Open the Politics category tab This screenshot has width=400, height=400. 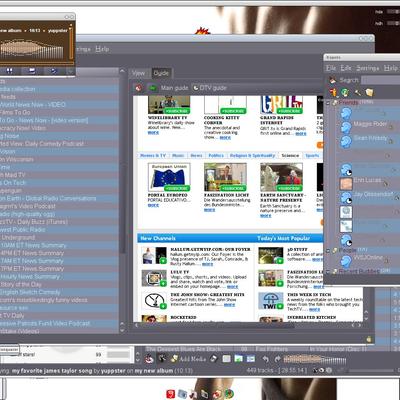216,156
